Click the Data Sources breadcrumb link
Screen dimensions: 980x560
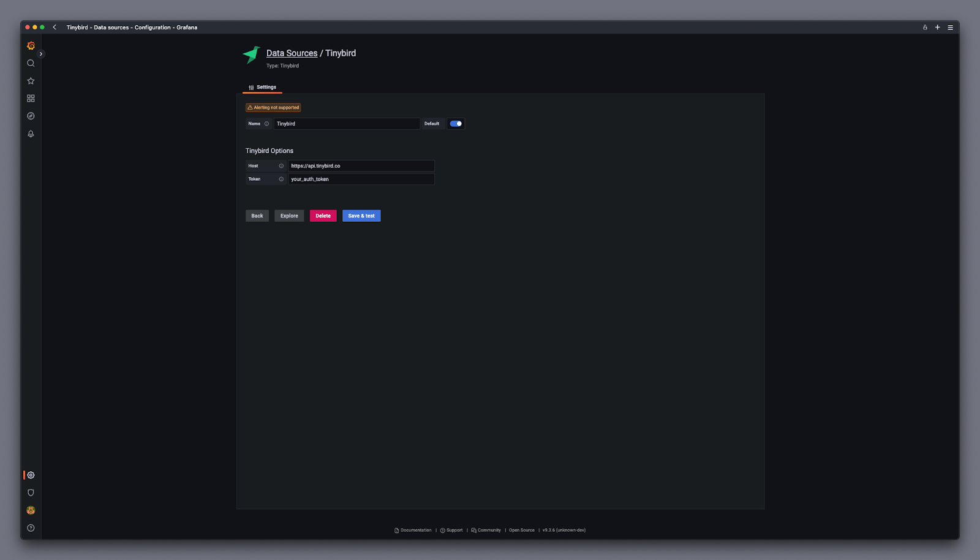coord(292,53)
